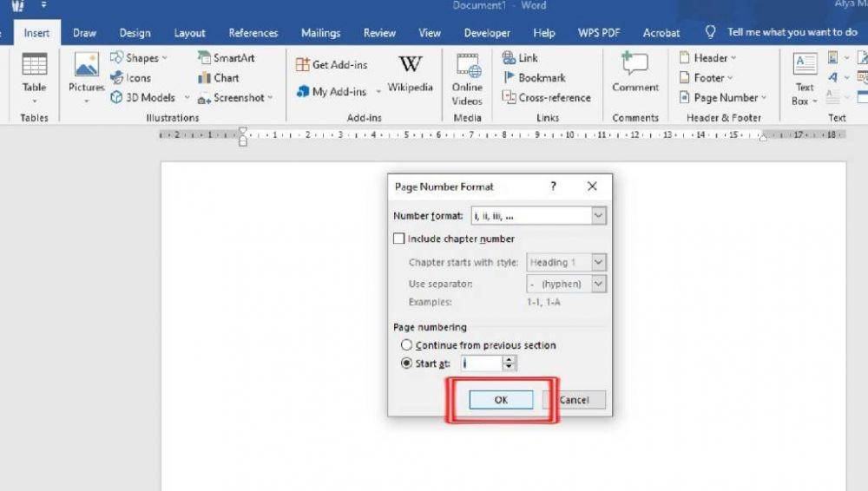The width and height of the screenshot is (868, 491).
Task: Click the Start at value field
Action: pyautogui.click(x=481, y=363)
